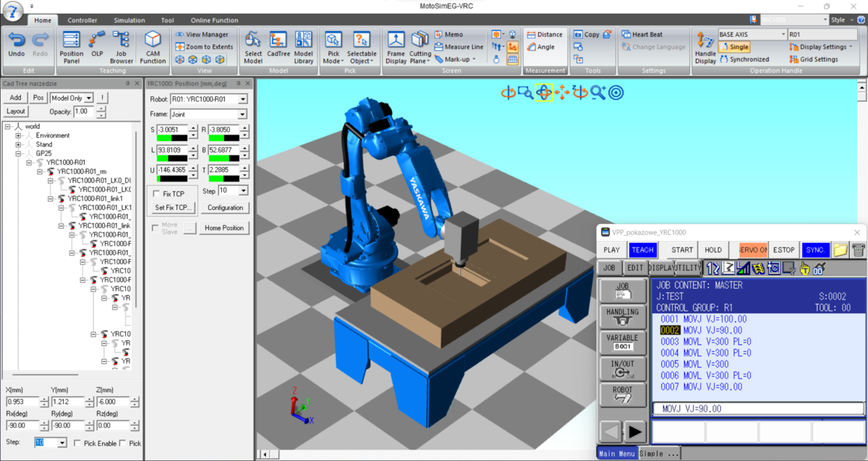
Task: Click the keypad icon on the pendant
Action: tap(858, 250)
